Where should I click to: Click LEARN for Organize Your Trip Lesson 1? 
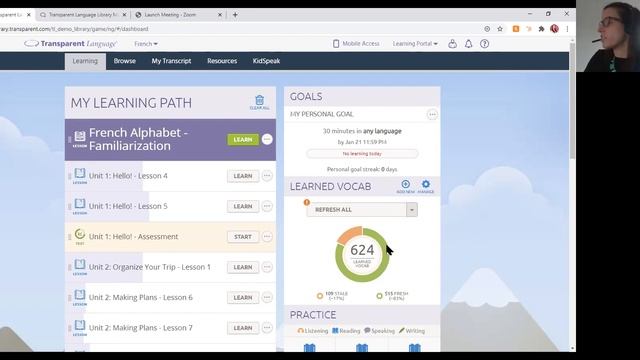click(x=243, y=267)
